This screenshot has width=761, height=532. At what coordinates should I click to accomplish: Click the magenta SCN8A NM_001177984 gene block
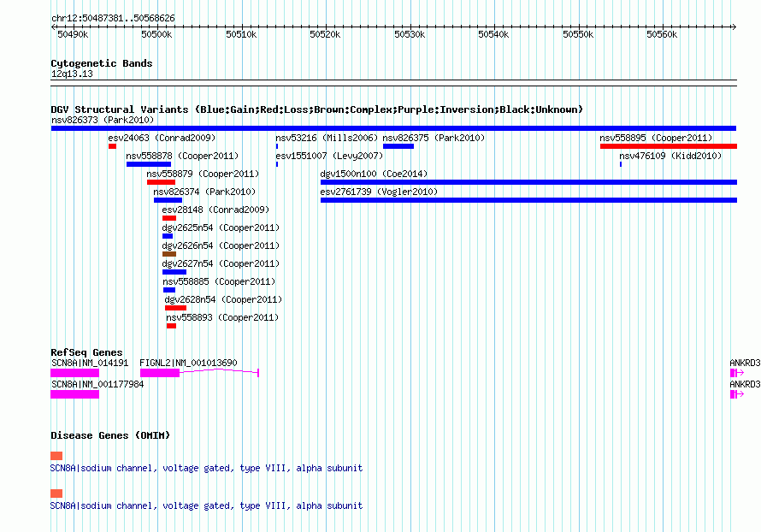[x=74, y=394]
